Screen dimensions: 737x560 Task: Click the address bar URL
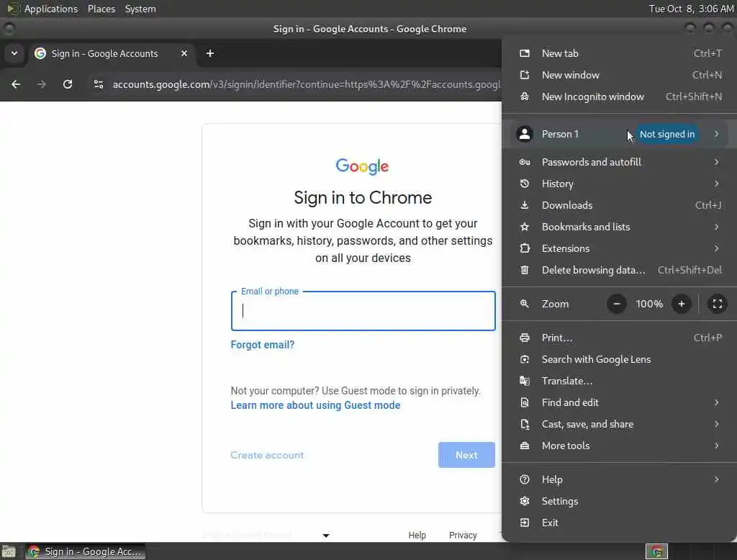307,85
